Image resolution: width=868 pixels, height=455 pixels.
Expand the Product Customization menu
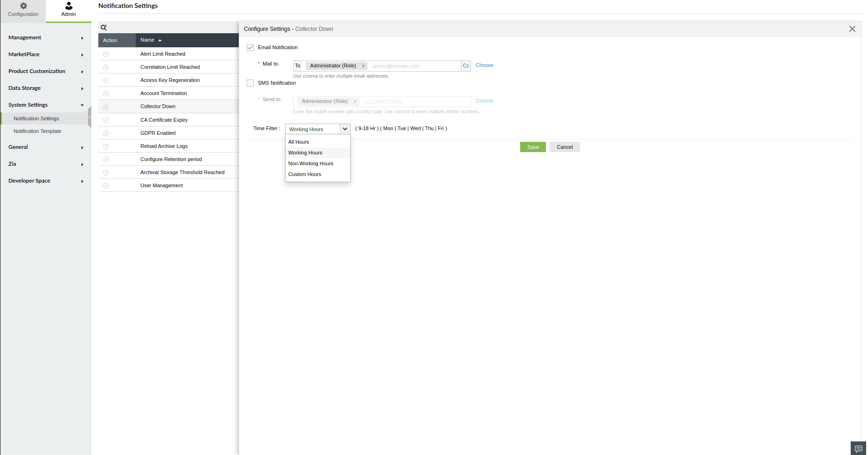[45, 71]
